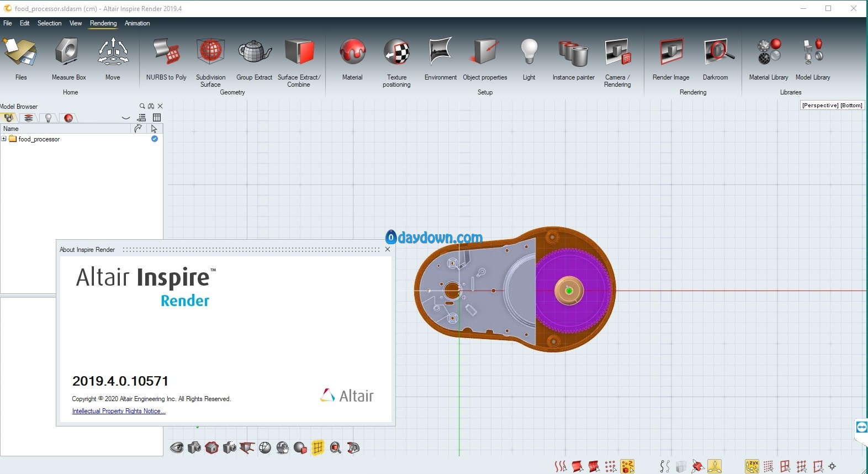
Task: Close the Model Browser panel
Action: pos(160,106)
